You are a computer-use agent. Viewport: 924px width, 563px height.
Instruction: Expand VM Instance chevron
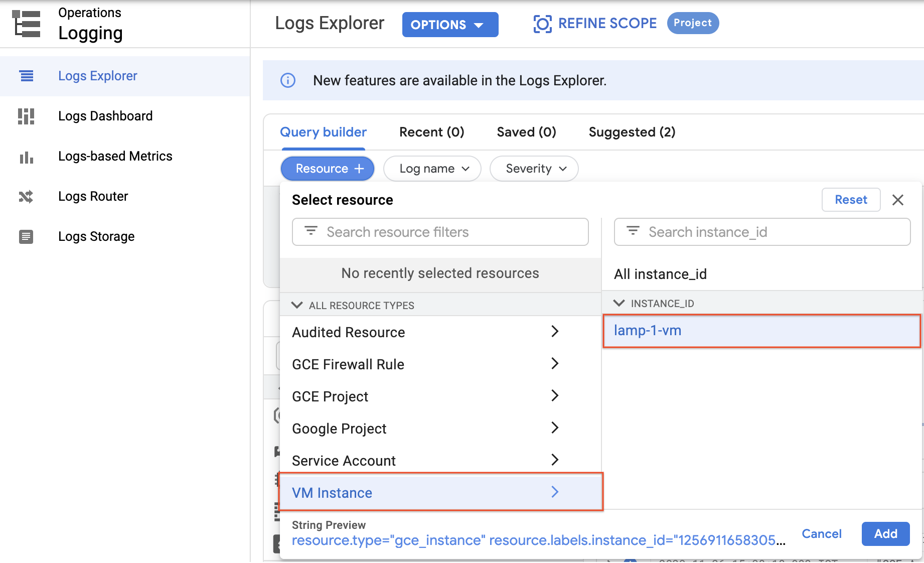click(x=555, y=492)
